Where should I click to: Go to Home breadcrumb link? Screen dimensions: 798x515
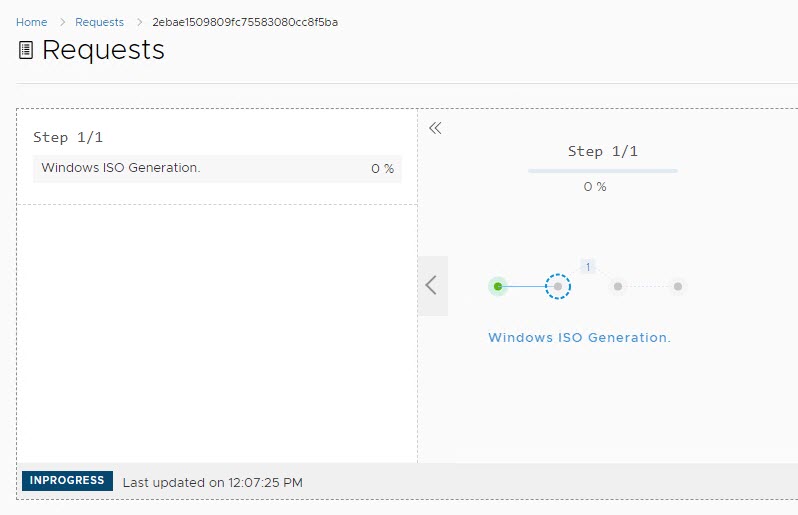[32, 22]
